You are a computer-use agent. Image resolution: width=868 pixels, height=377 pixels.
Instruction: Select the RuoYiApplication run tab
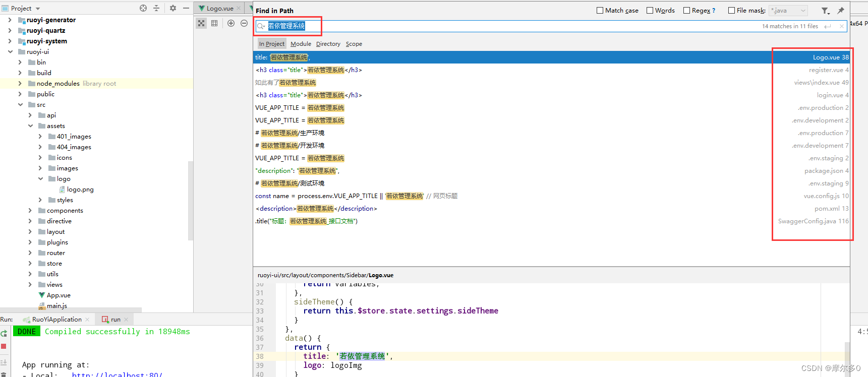(56, 320)
